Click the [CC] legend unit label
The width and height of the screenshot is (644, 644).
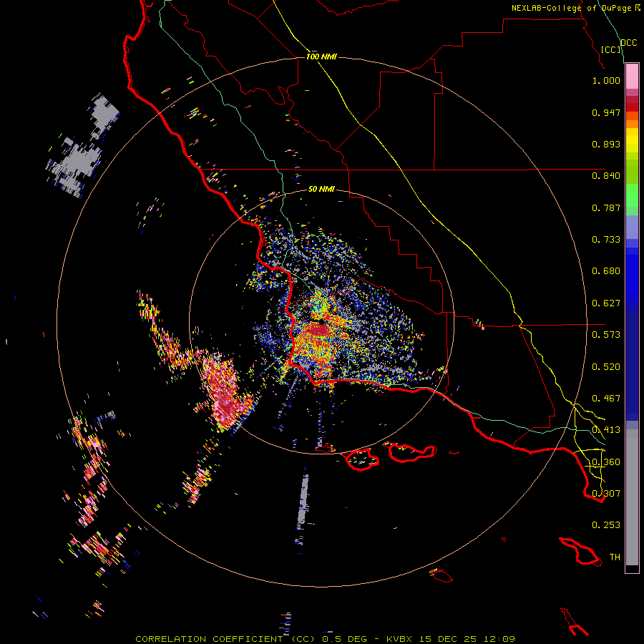(x=611, y=49)
